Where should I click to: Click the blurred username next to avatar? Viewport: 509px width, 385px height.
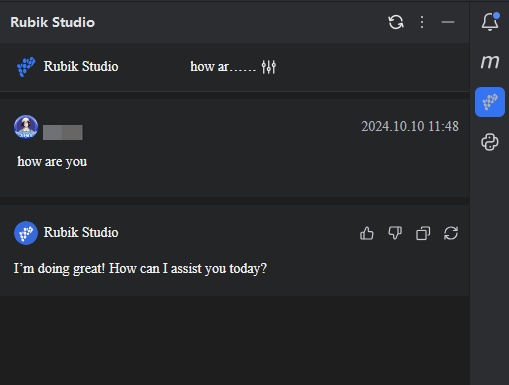pyautogui.click(x=63, y=132)
